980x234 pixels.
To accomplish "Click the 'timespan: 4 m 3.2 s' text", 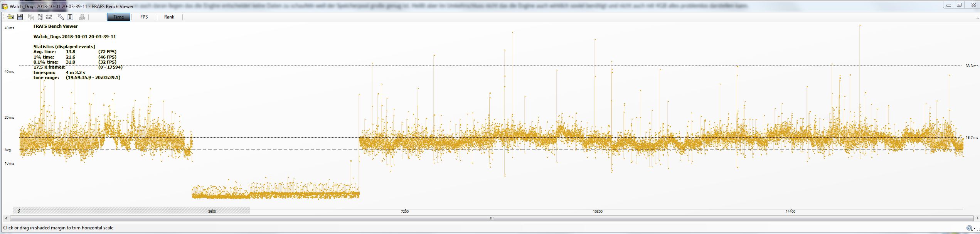I will (x=59, y=72).
